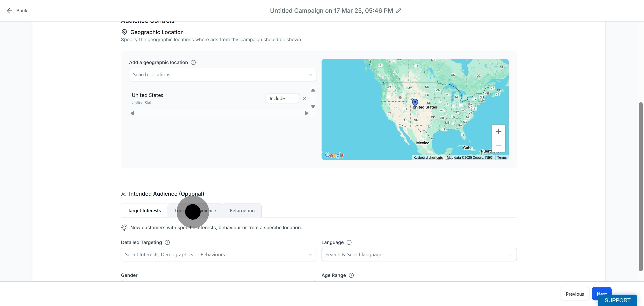Switch to the Retargeting tab

(242, 210)
